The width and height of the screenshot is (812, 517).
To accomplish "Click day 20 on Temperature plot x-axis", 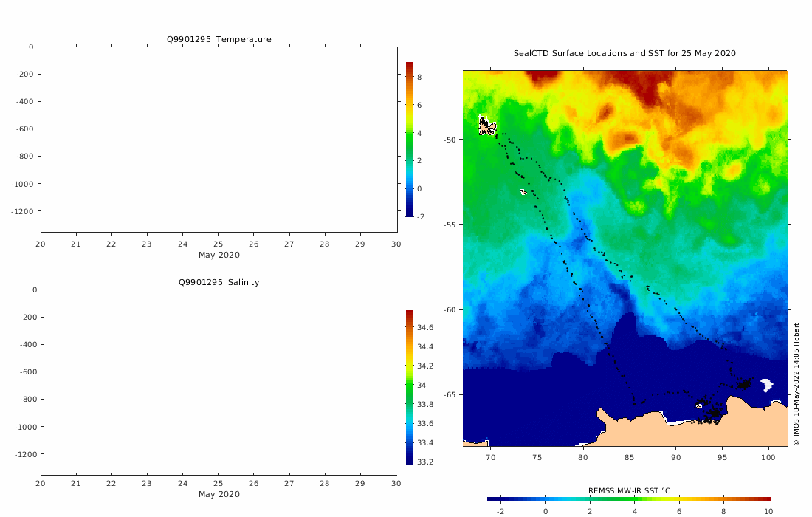I will click(x=41, y=244).
